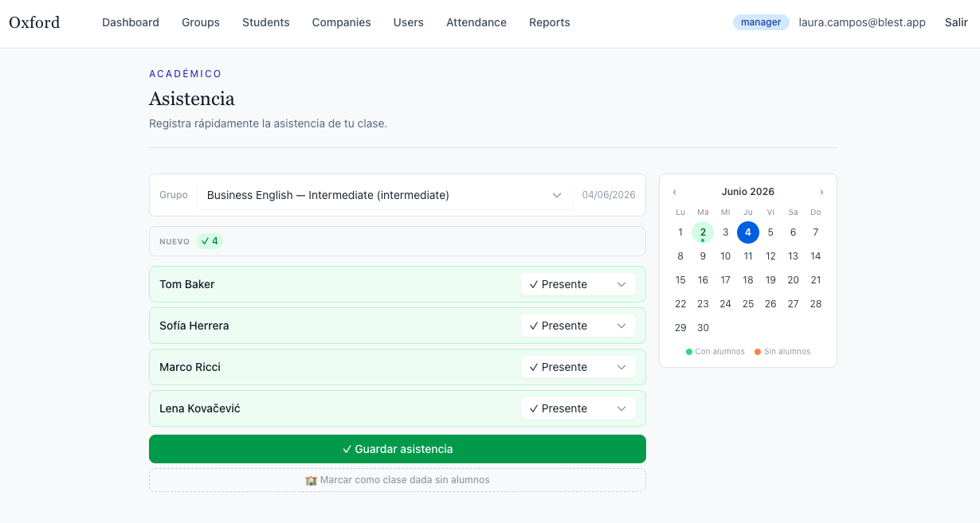Select day 25 in the calendar
Viewport: 980px width, 523px height.
(x=748, y=304)
